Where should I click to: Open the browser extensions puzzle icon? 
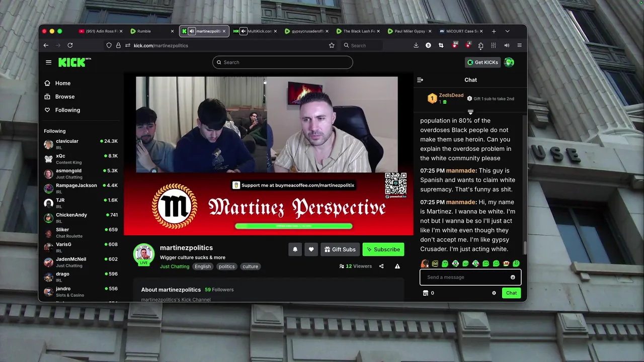480,45
